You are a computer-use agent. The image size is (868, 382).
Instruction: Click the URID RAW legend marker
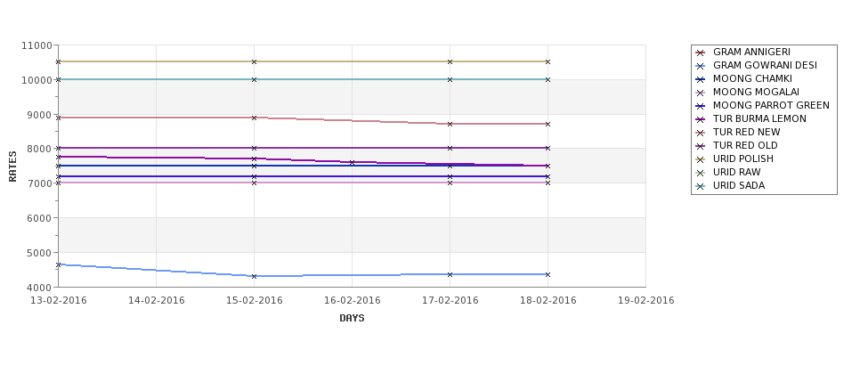701,173
